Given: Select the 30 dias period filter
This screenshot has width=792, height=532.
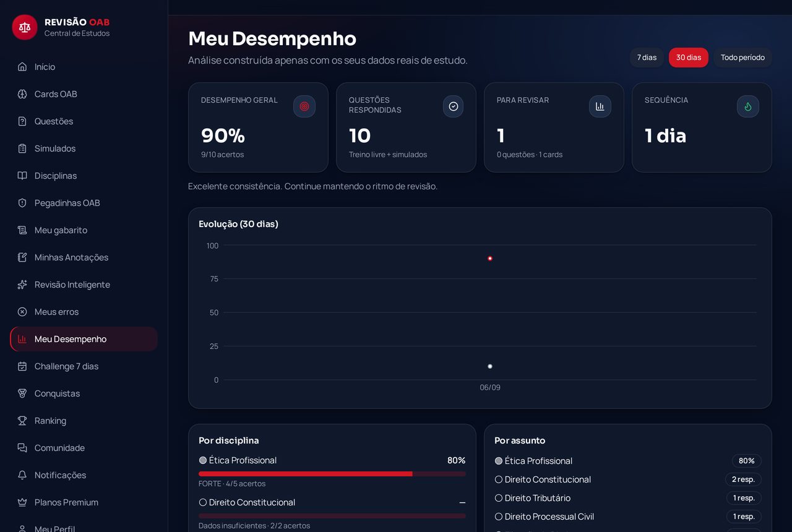Looking at the screenshot, I should pos(689,58).
